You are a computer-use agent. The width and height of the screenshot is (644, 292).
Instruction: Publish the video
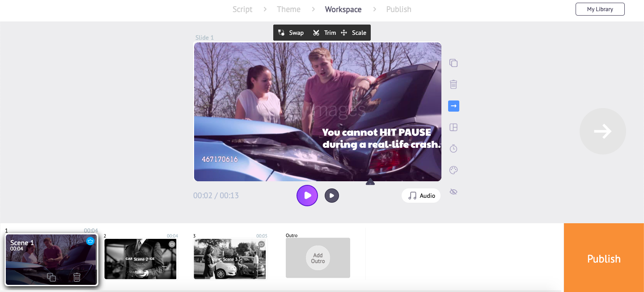point(604,259)
